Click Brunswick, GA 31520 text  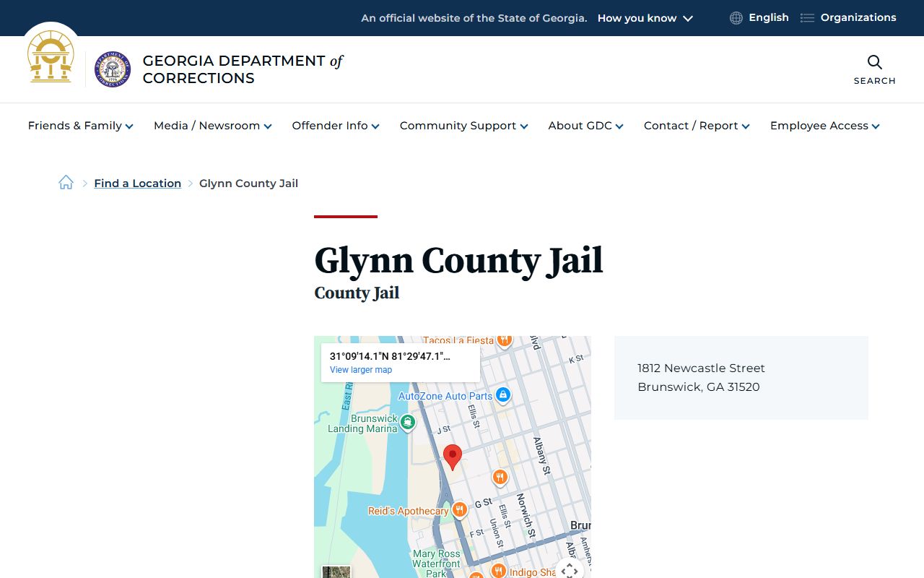tap(698, 387)
